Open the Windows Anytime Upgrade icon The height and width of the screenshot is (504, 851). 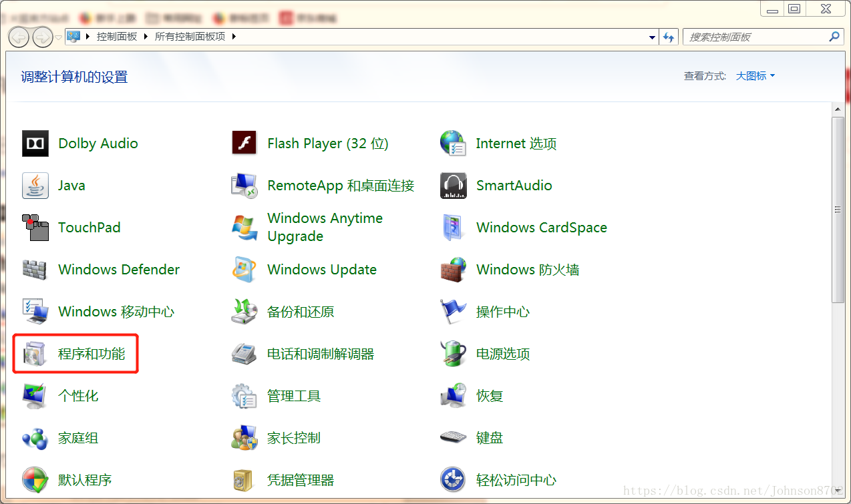click(x=244, y=228)
